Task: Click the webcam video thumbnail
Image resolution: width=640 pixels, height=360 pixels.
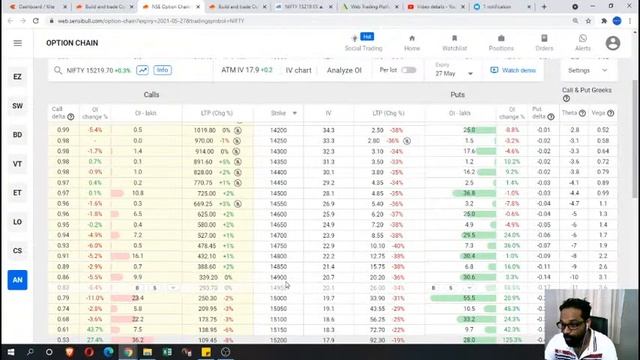Action: click(x=592, y=324)
